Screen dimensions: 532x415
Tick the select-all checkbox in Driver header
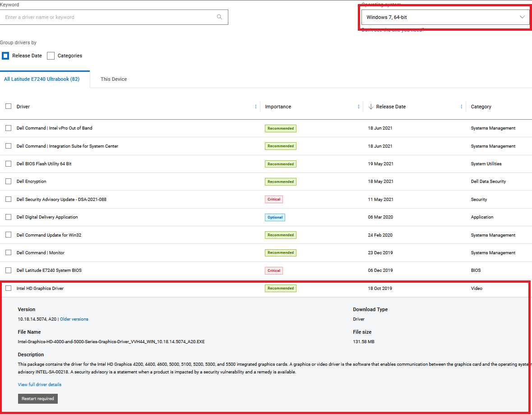8,107
